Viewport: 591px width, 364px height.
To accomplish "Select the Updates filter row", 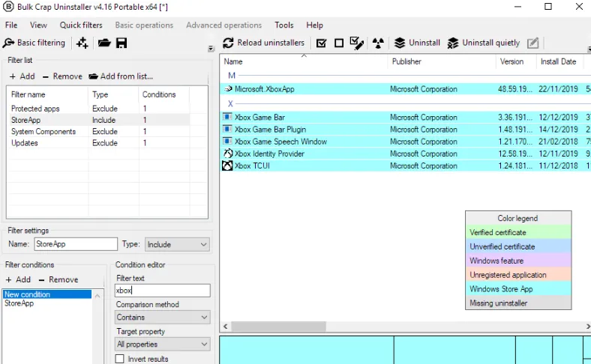I will click(98, 143).
